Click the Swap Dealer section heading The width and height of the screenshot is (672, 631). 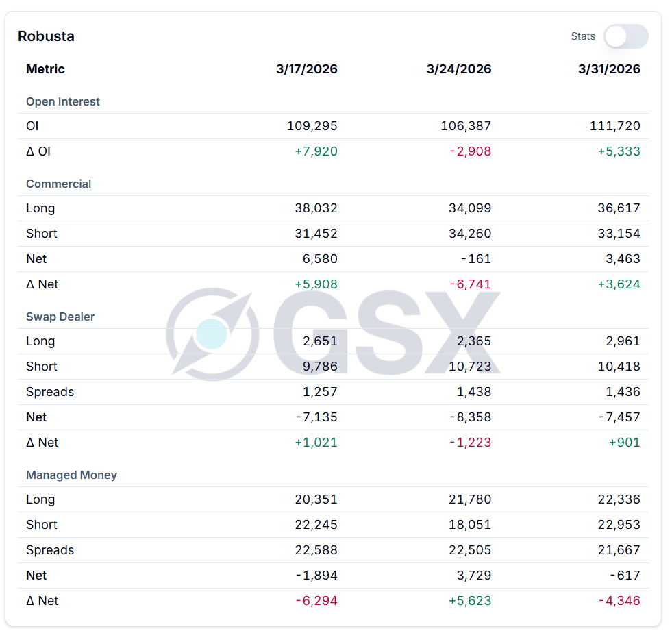pos(60,317)
